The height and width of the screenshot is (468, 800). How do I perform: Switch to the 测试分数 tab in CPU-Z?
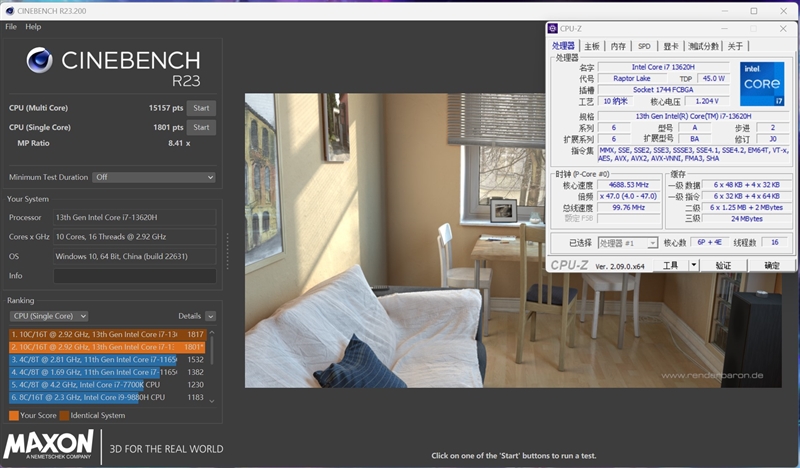(703, 46)
